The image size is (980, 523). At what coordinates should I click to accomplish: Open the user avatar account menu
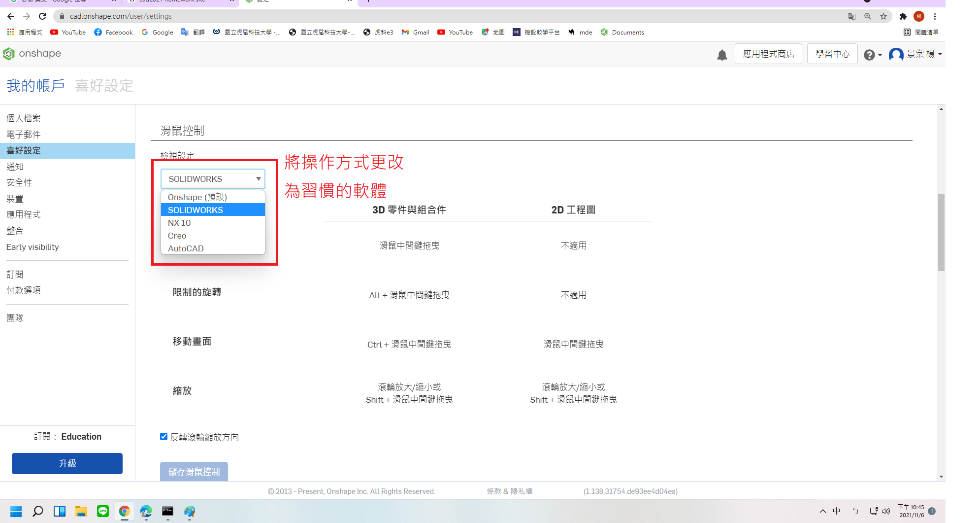[915, 54]
